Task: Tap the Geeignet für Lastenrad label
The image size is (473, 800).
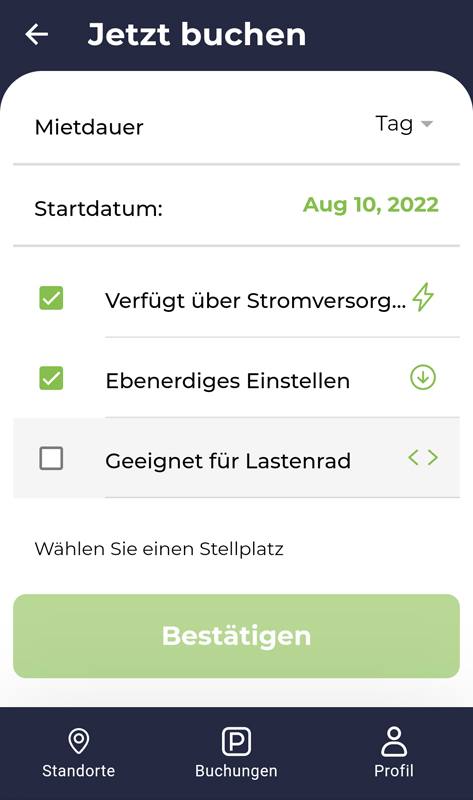Action: pyautogui.click(x=228, y=461)
